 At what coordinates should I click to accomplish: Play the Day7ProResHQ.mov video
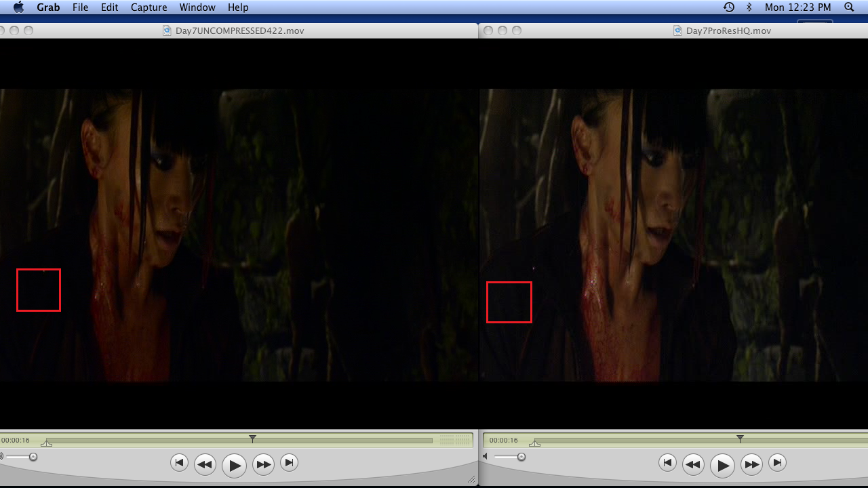pyautogui.click(x=722, y=465)
